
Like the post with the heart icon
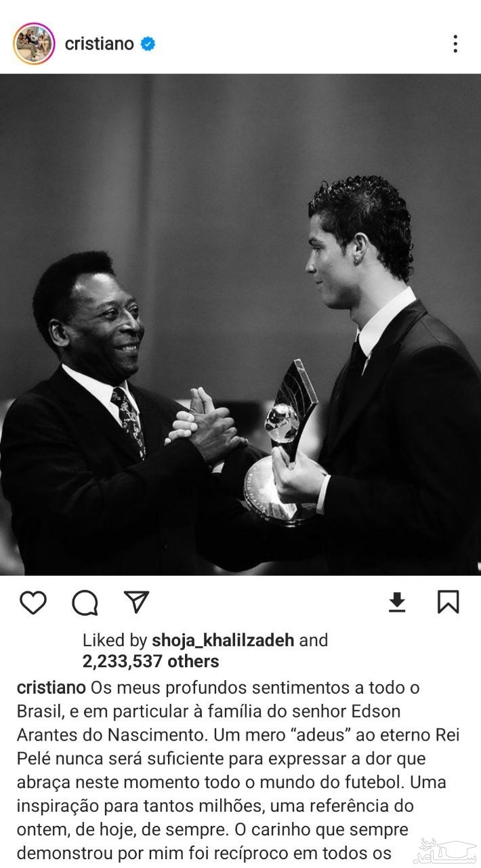pos(33,602)
